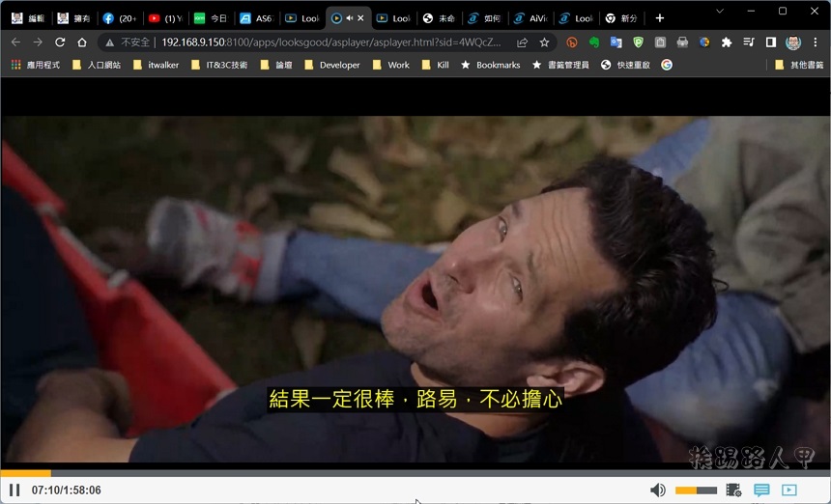Viewport: 831px width, 504px height.
Task: Open video quality settings film icon
Action: pos(733,490)
